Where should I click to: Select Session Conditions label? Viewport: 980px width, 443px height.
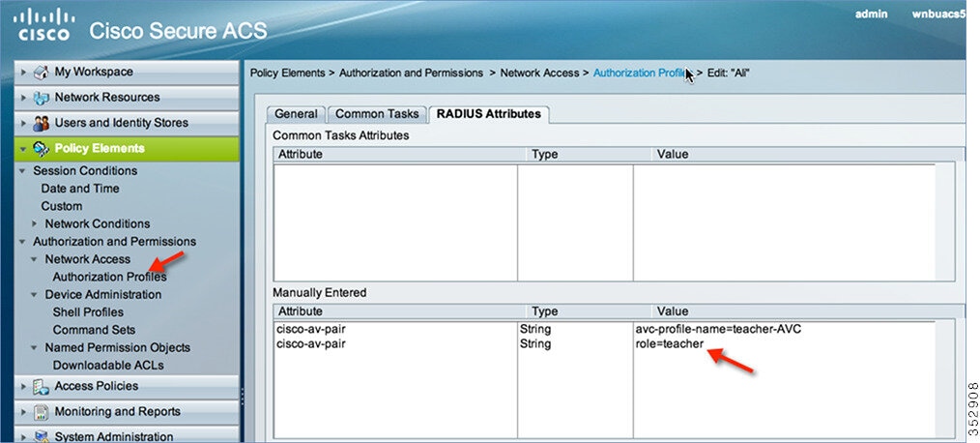pyautogui.click(x=85, y=171)
